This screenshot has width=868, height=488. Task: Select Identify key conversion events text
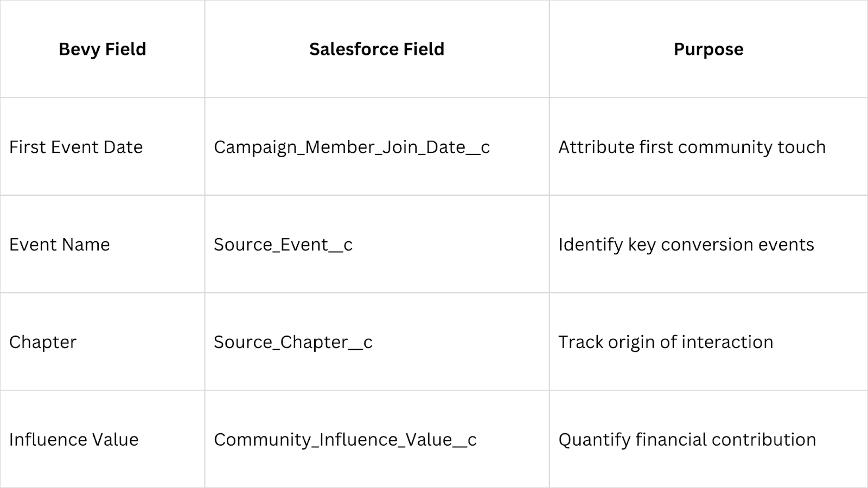click(686, 245)
